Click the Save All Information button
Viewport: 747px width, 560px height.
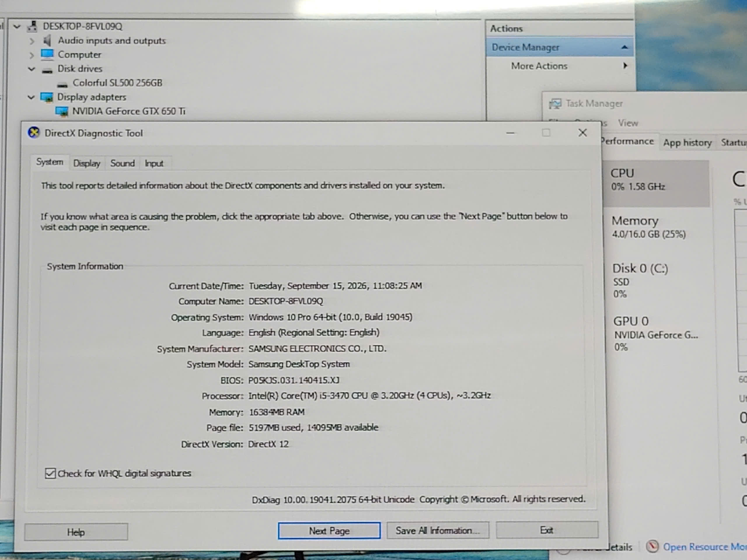pos(438,530)
